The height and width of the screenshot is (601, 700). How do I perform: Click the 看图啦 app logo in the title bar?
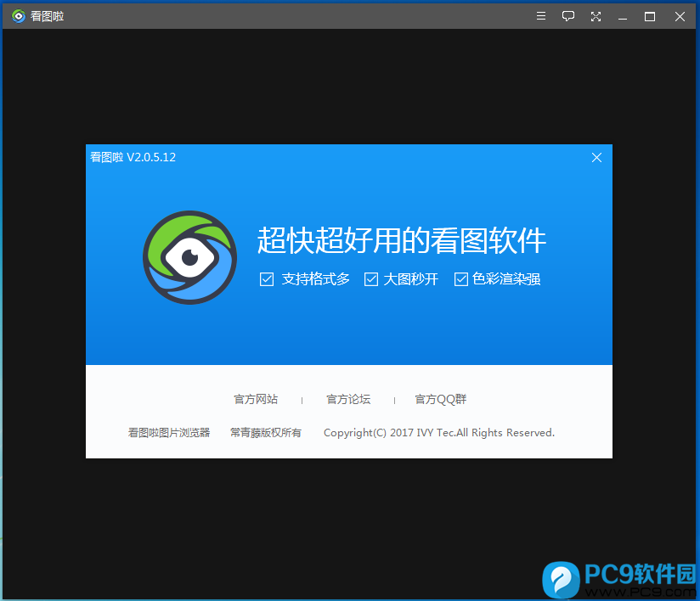[19, 16]
